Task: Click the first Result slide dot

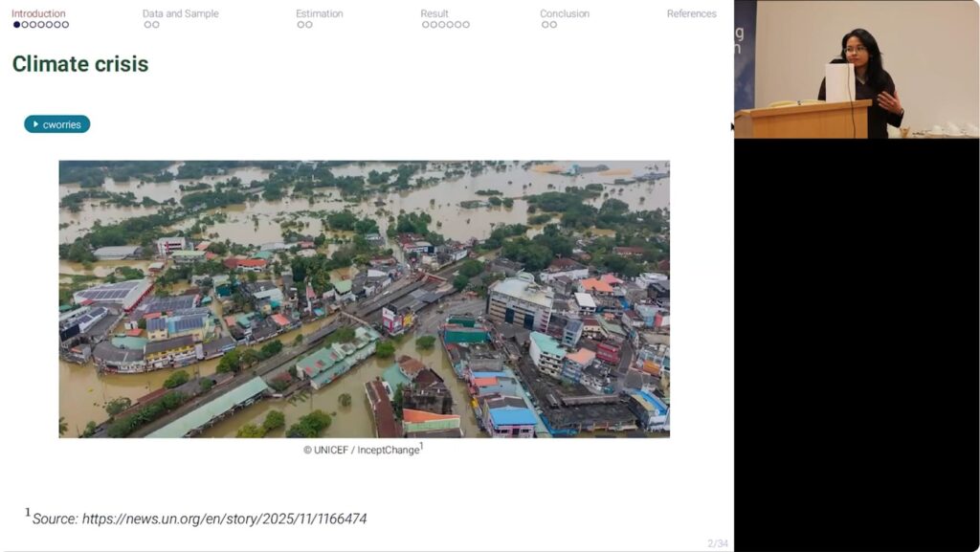Action: point(426,25)
